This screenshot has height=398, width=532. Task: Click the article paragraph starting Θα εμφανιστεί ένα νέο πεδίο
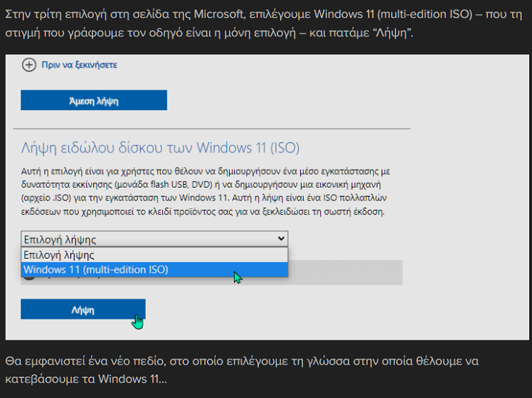pos(242,370)
